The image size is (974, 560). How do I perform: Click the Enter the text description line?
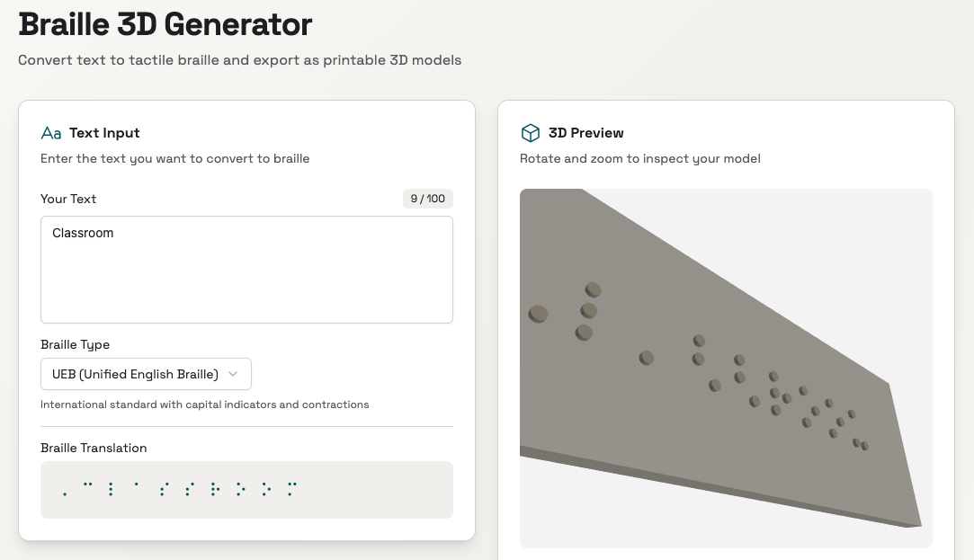click(174, 159)
